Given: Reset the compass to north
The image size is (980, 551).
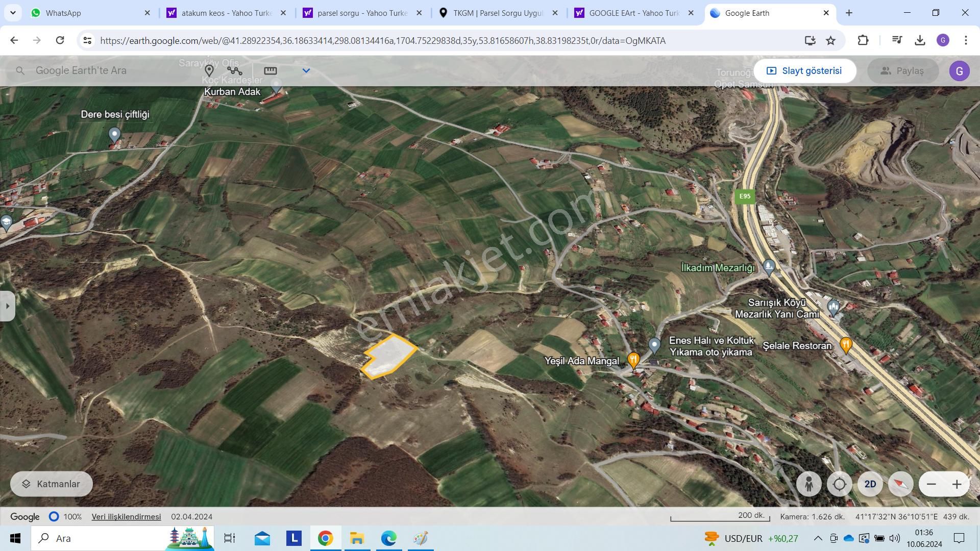Looking at the screenshot, I should coord(900,484).
